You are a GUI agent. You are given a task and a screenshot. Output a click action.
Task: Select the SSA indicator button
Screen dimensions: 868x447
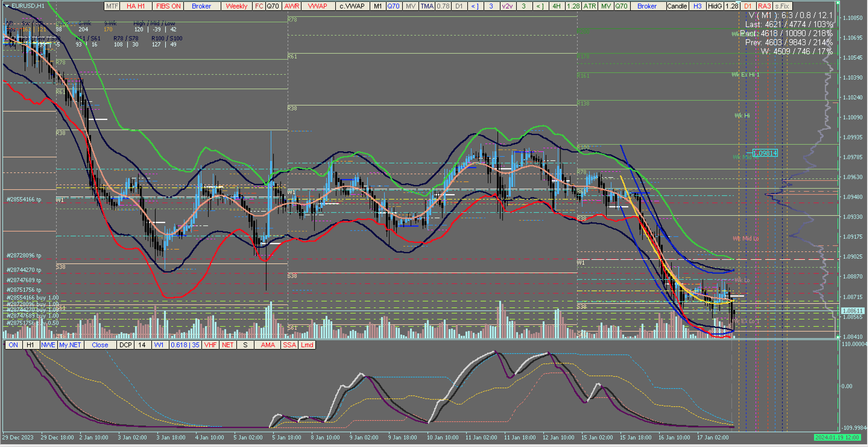[289, 345]
